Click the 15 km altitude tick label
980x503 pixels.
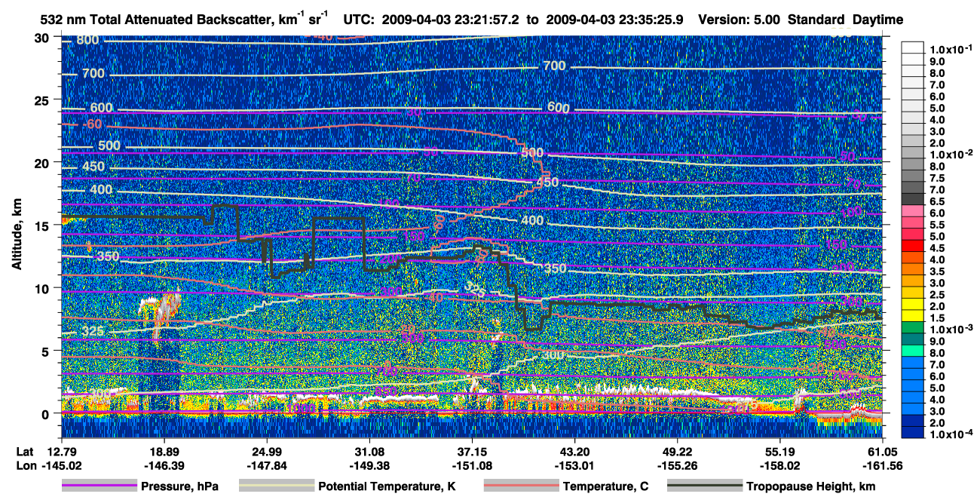[43, 225]
